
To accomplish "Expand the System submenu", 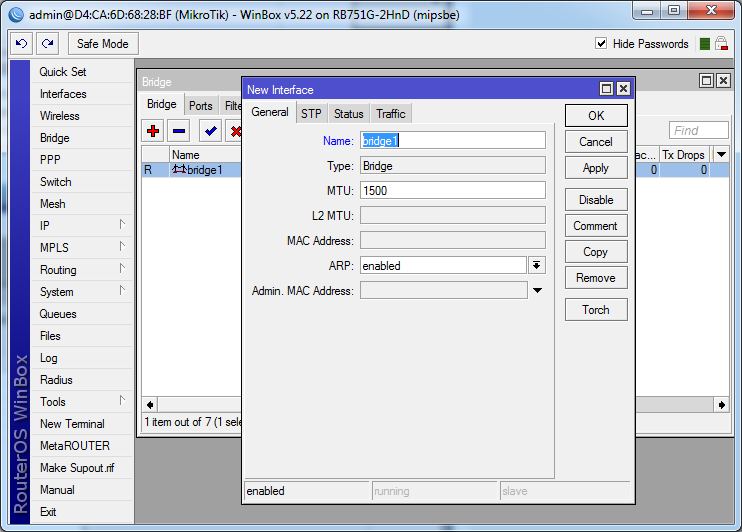I will pos(122,291).
